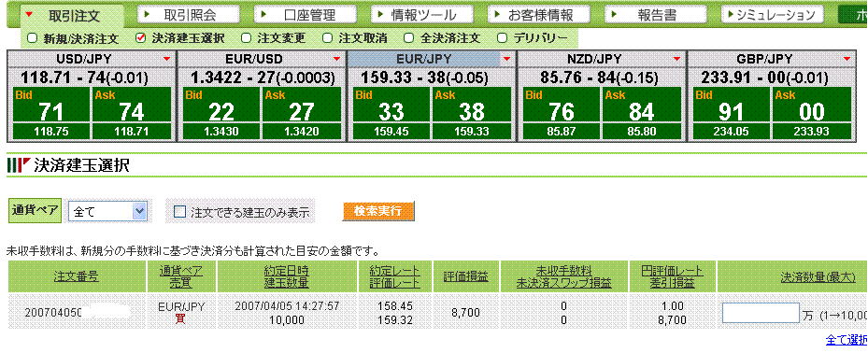
Task: Open the 取引照会 tab
Action: click(188, 14)
